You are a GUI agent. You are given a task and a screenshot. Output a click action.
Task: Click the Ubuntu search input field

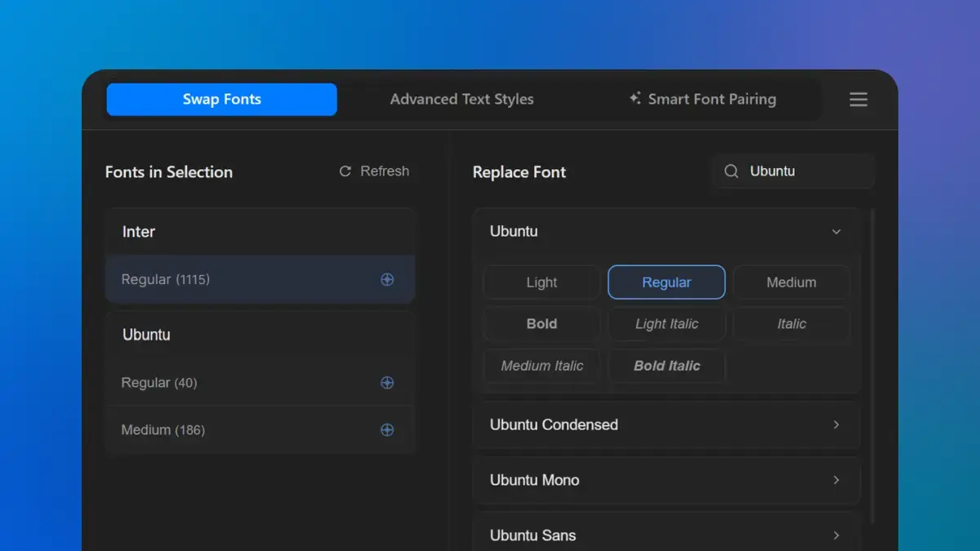[x=793, y=171]
